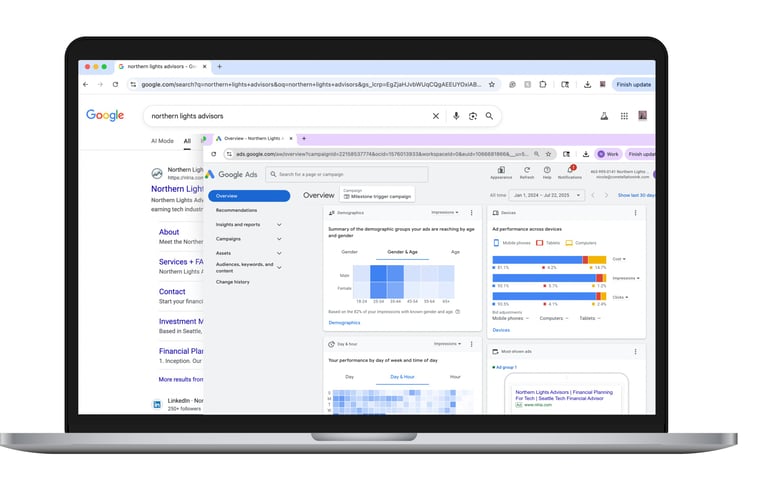Toggle Computers legend in Devices card
Viewport: 768px width, 493px height.
[581, 243]
